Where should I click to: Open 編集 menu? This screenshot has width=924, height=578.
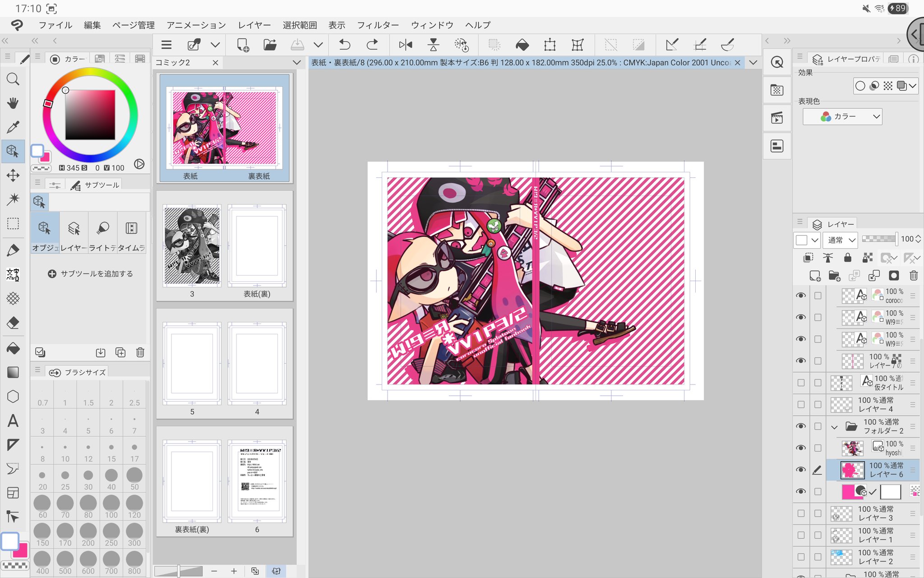92,25
